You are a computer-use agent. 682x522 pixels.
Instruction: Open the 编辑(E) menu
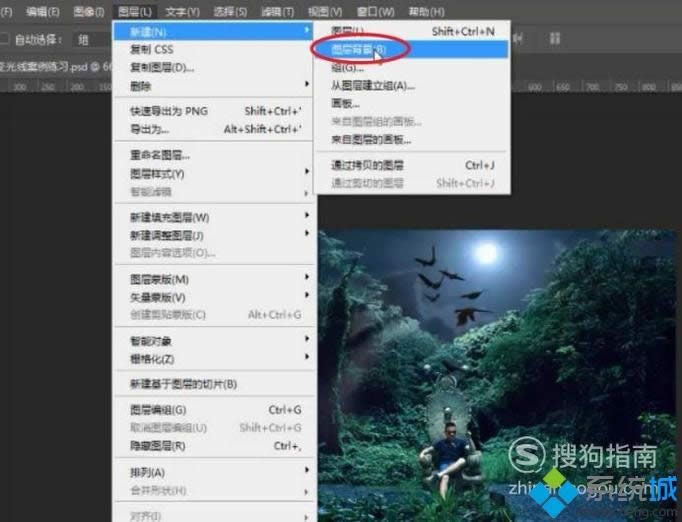pyautogui.click(x=42, y=12)
